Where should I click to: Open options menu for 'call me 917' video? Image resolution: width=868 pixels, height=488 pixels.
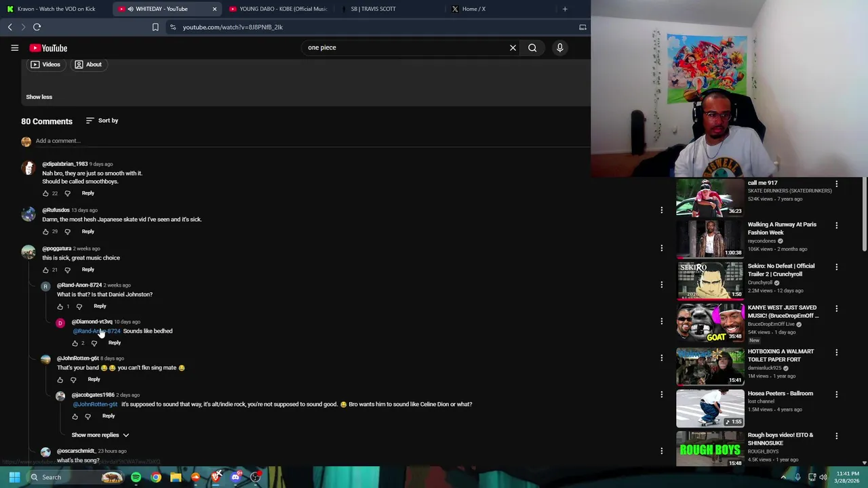tap(836, 184)
